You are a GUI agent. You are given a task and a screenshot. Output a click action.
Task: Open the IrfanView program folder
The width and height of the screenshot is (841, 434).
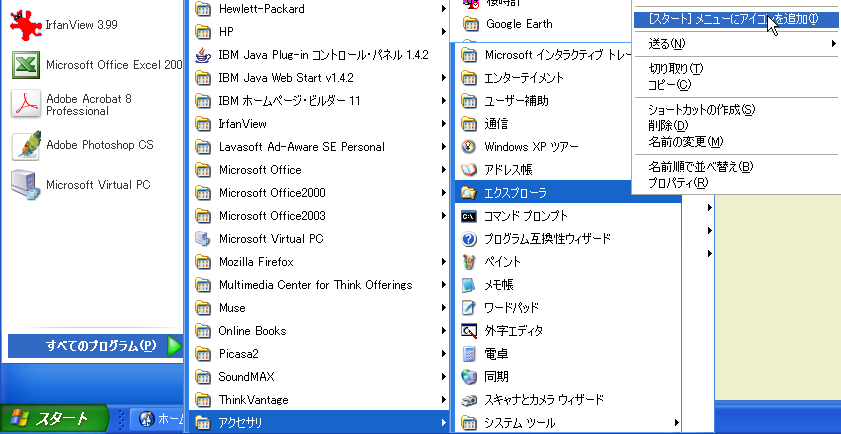[321, 124]
